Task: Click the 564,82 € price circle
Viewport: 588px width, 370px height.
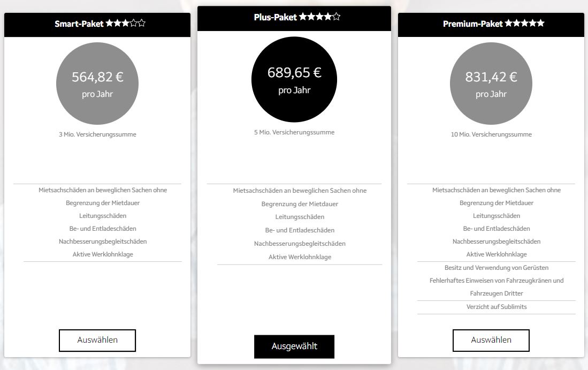Action: pos(97,84)
